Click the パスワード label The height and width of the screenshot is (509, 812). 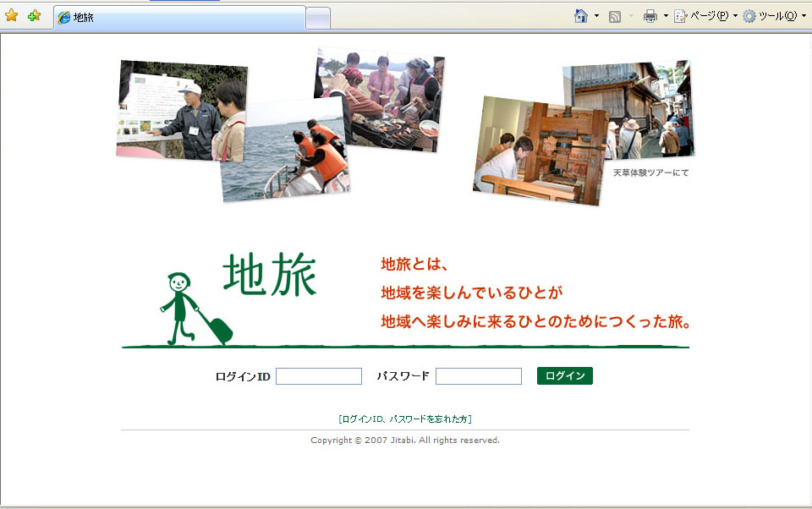point(403,376)
